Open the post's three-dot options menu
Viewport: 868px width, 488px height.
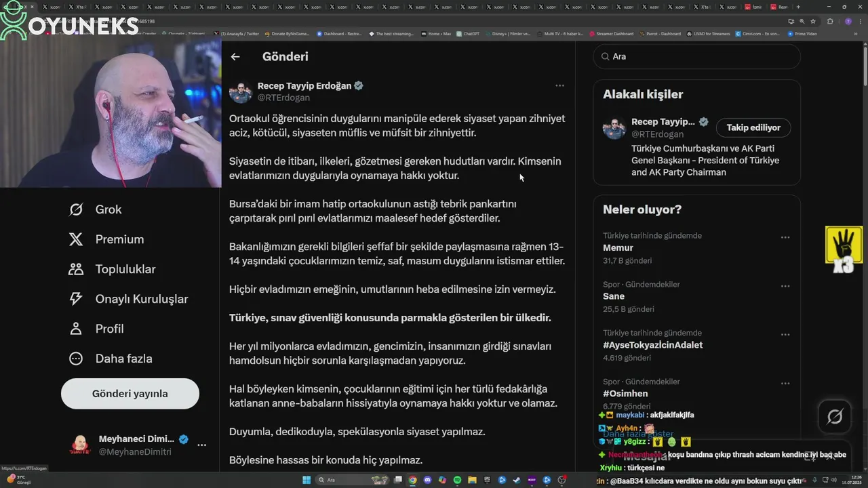tap(559, 85)
